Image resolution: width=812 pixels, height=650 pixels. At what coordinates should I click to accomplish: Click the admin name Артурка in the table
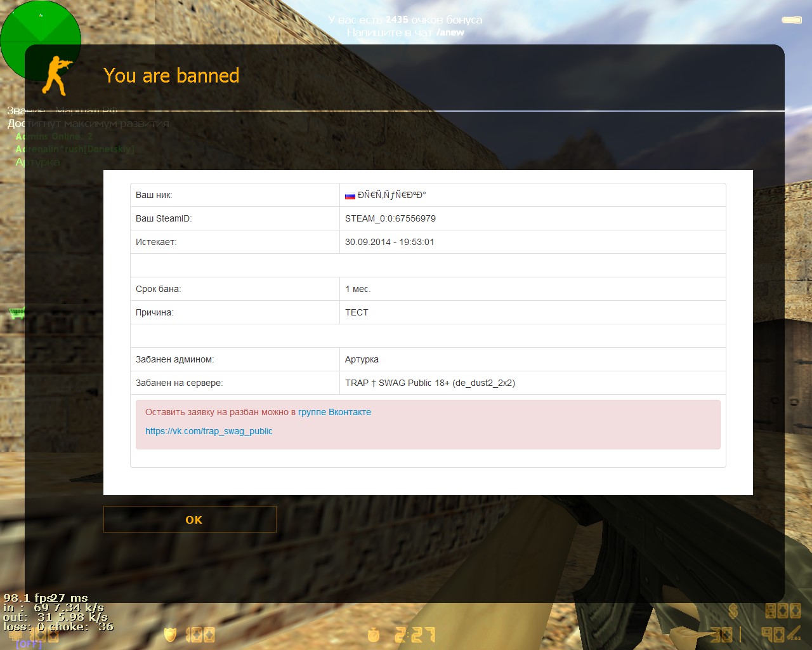coord(362,359)
